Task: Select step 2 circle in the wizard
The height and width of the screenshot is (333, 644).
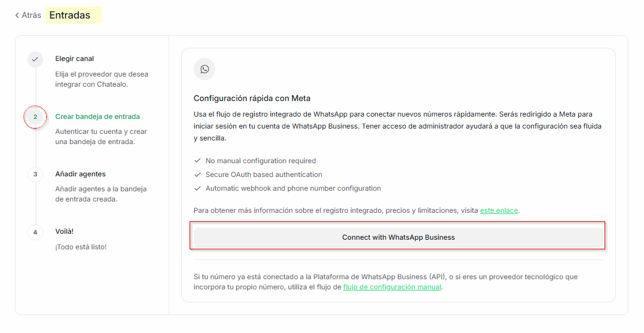Action: 35,117
